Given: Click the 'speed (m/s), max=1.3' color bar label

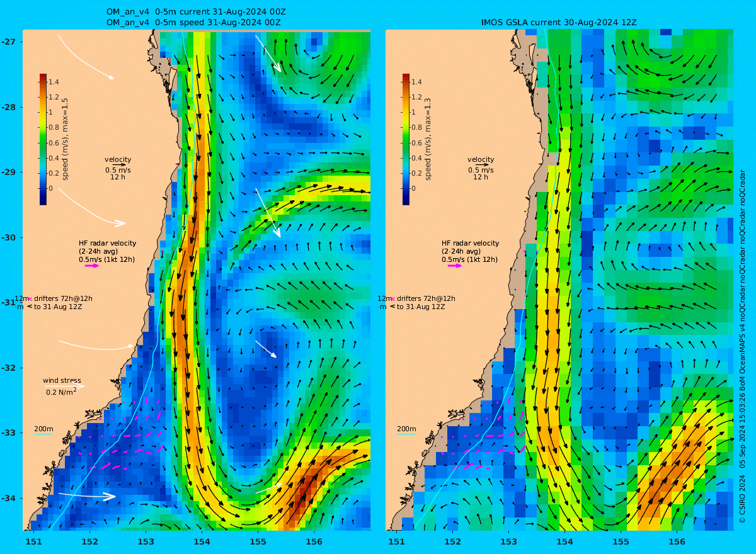Looking at the screenshot, I should [x=428, y=139].
